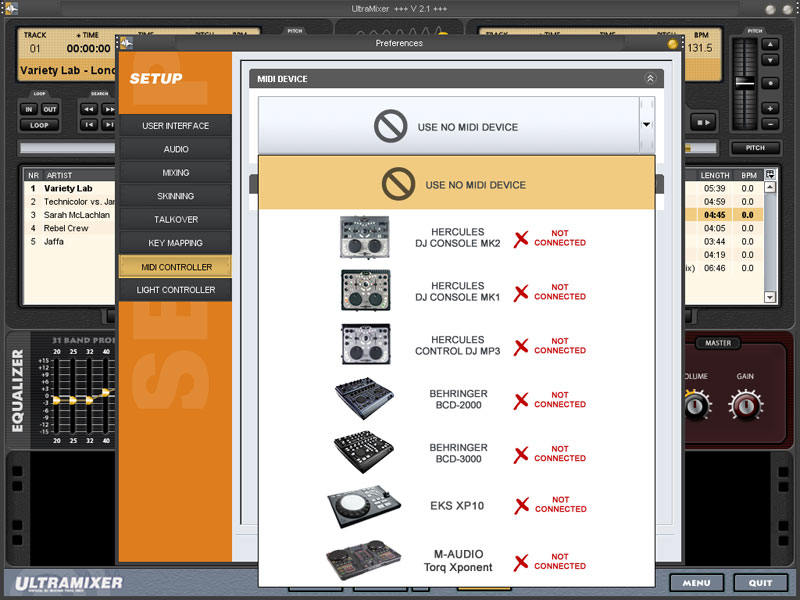Switch to Mixing preferences
Image resolution: width=800 pixels, height=600 pixels.
[176, 172]
